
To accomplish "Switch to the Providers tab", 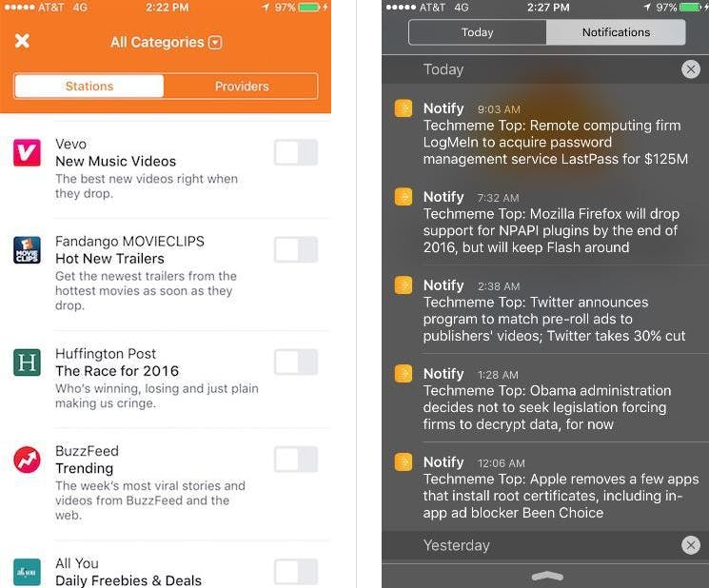I will pos(242,86).
